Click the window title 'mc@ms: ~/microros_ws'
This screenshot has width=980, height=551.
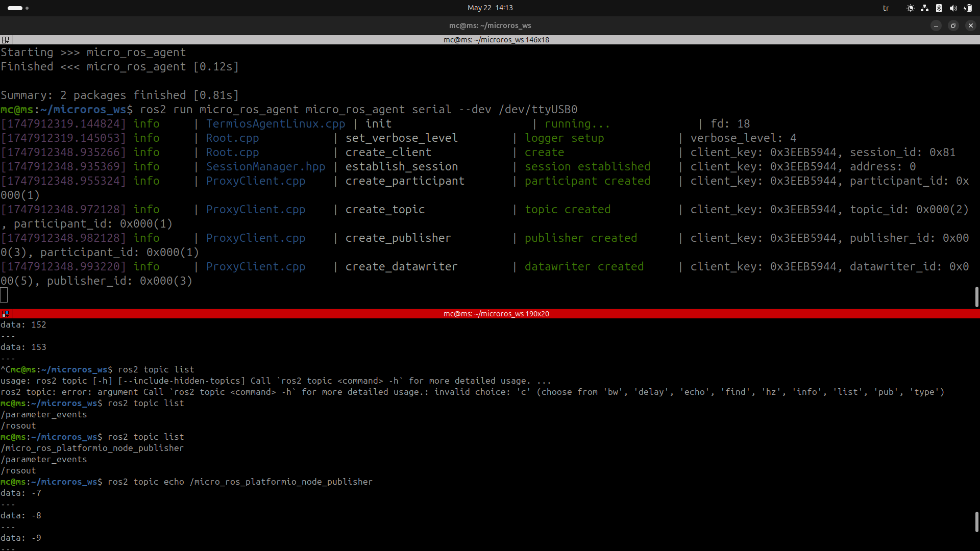pyautogui.click(x=490, y=26)
